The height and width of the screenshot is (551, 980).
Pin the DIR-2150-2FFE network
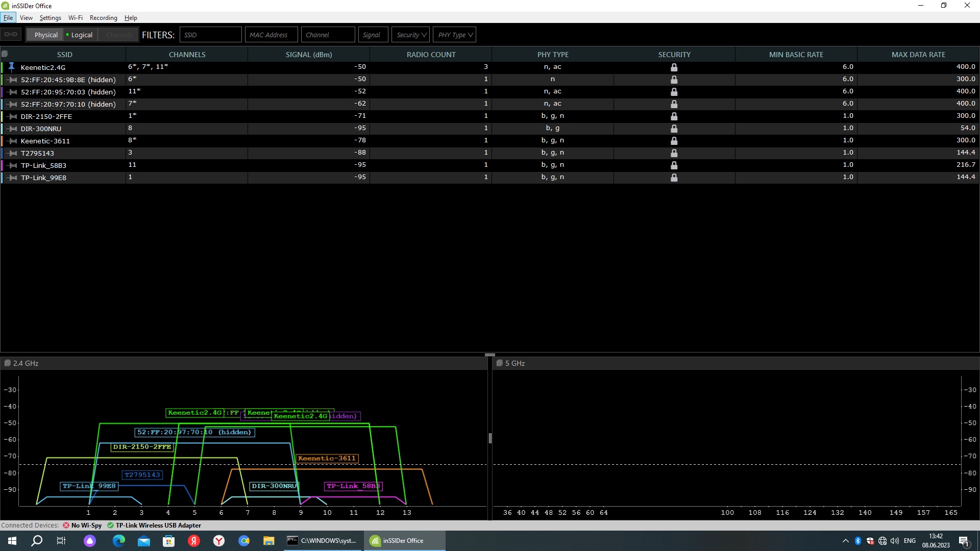coord(12,116)
